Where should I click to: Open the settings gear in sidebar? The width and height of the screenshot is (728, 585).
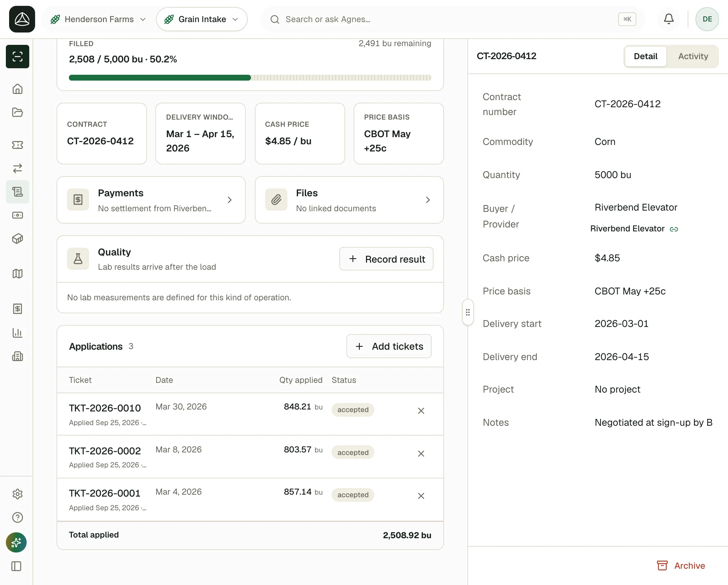[x=18, y=494]
